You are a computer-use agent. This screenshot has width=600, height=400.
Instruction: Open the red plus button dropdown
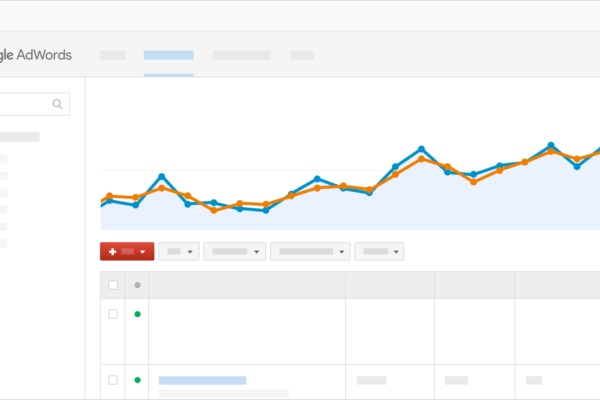(127, 251)
